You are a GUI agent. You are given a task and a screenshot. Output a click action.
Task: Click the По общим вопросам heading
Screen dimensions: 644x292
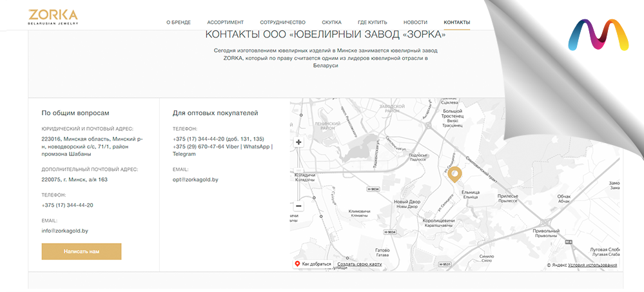(75, 113)
